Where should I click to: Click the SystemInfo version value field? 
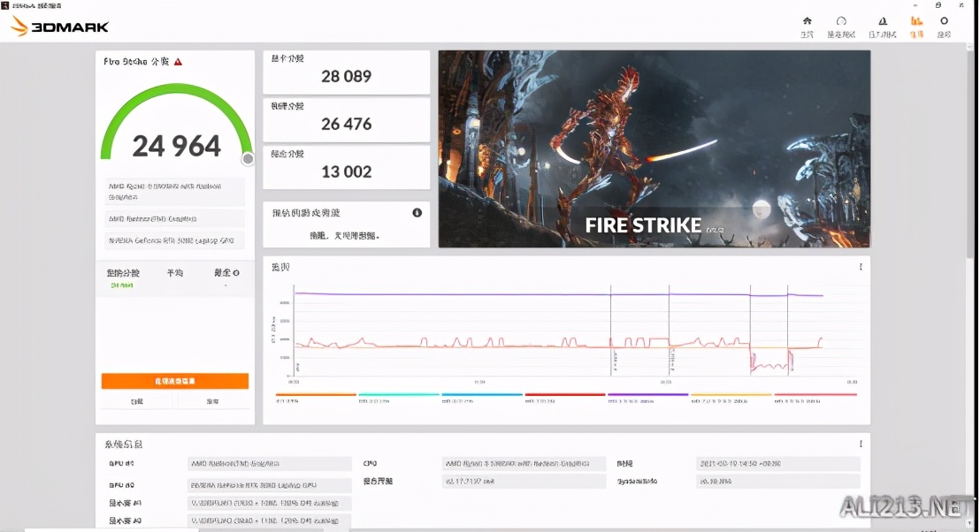[x=778, y=482]
